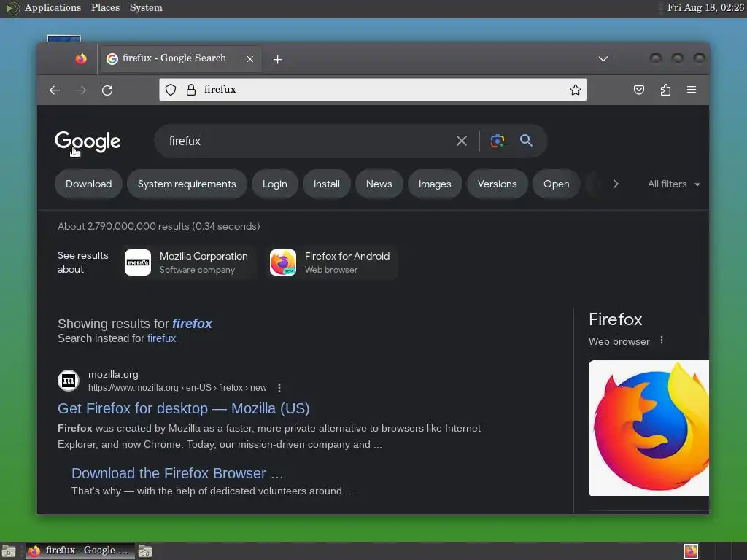Click the site security padlock icon
The image size is (747, 560).
point(191,90)
